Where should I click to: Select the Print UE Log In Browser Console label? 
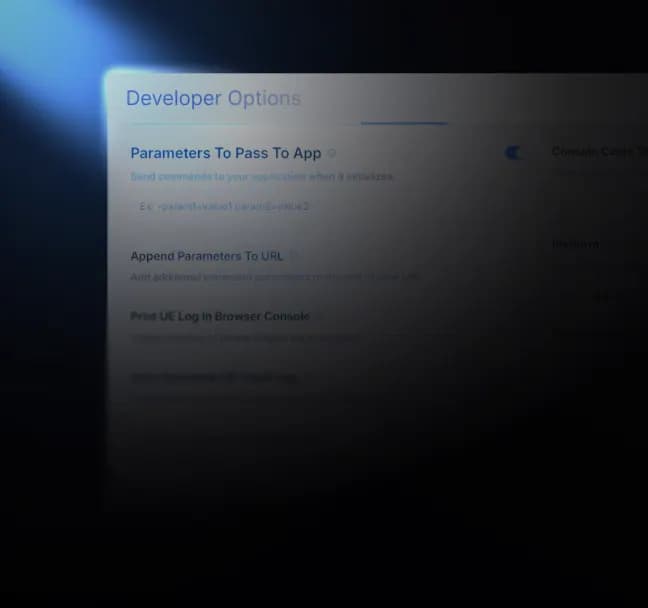click(220, 316)
